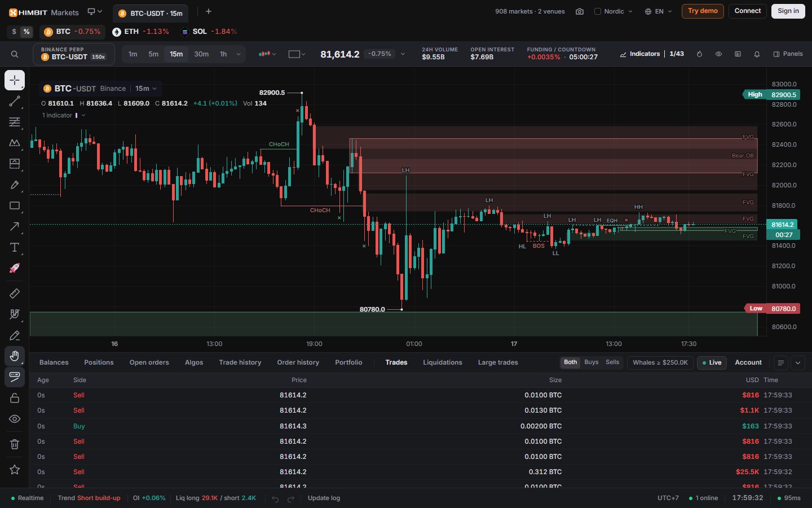This screenshot has height=508, width=812.
Task: Open the Whales ≥ $250.0K filter
Action: coord(660,362)
